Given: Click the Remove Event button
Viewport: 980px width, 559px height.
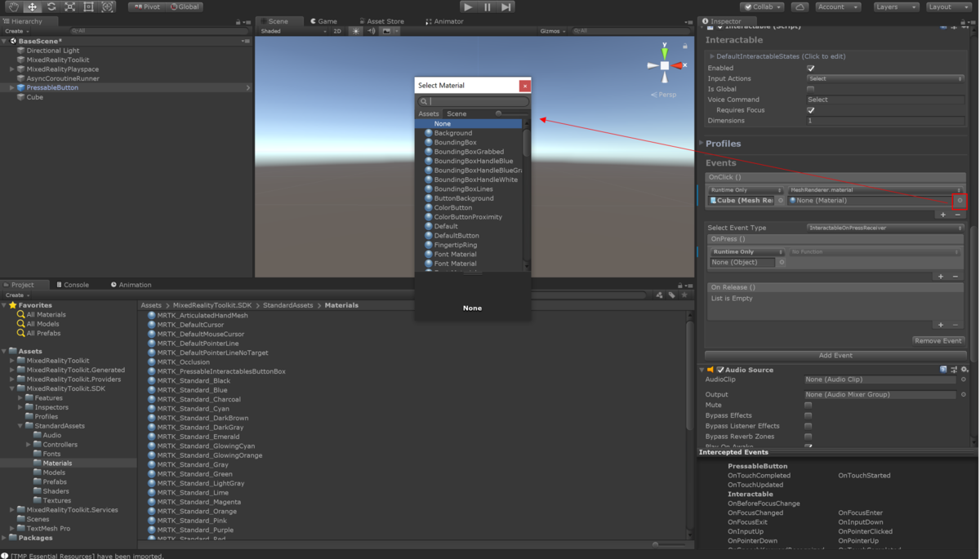Looking at the screenshot, I should (938, 341).
